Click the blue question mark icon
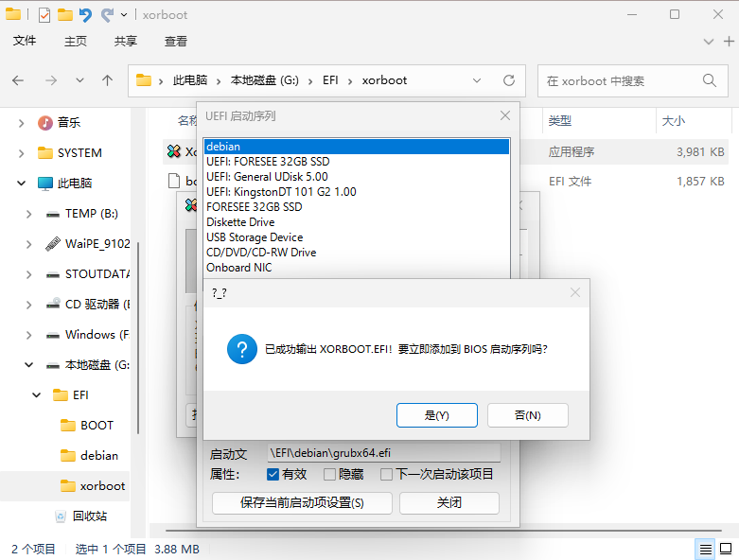Image resolution: width=739 pixels, height=560 pixels. 242,349
